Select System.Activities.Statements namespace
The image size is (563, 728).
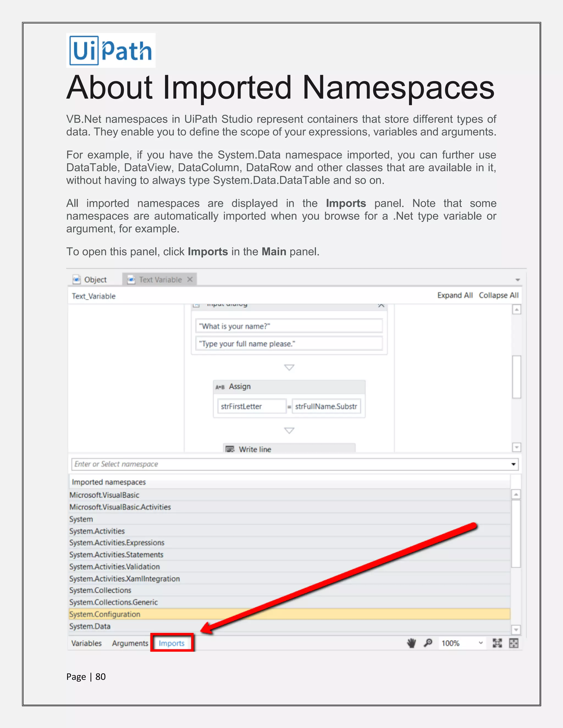pyautogui.click(x=289, y=555)
